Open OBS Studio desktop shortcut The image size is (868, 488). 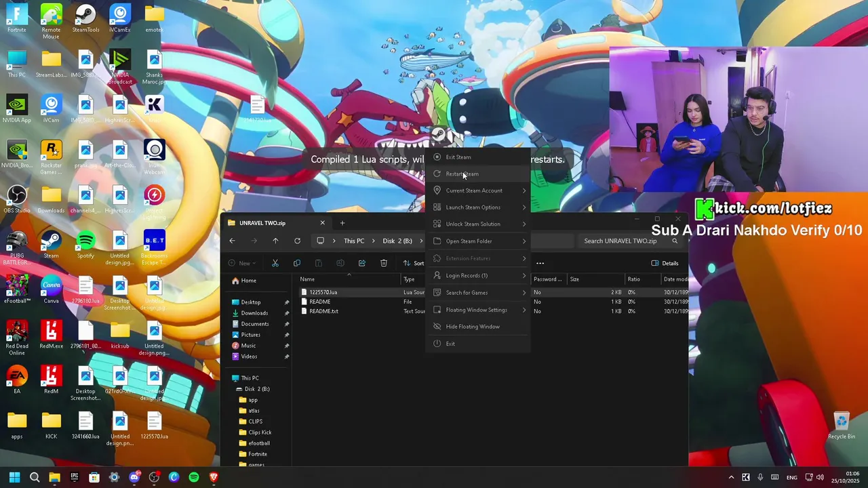(x=17, y=199)
